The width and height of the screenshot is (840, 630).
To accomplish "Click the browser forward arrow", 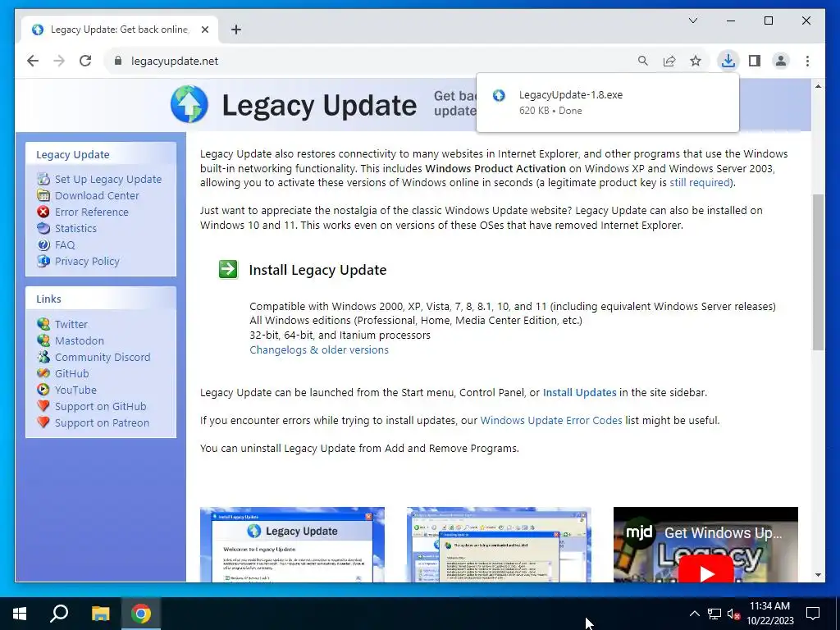I will [x=59, y=61].
